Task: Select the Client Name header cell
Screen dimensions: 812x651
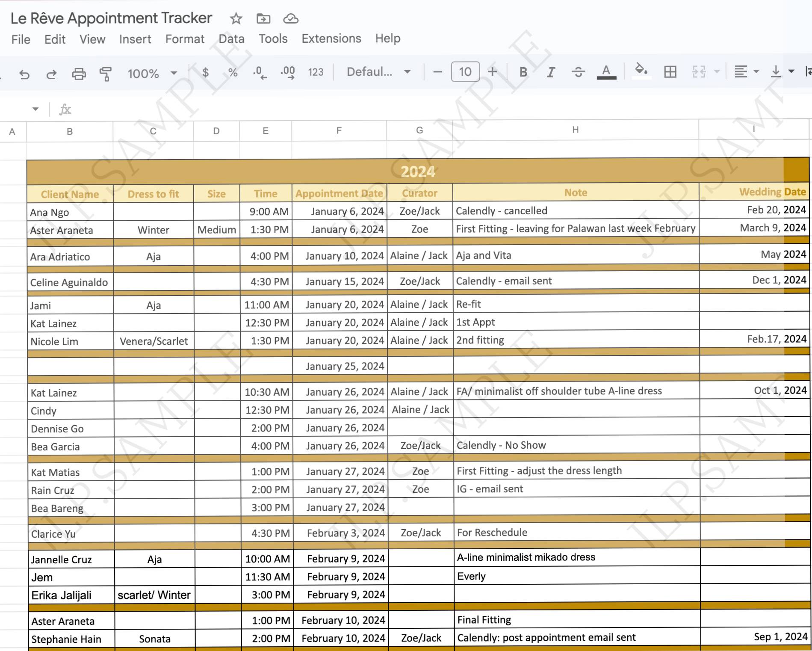Action: (x=70, y=194)
